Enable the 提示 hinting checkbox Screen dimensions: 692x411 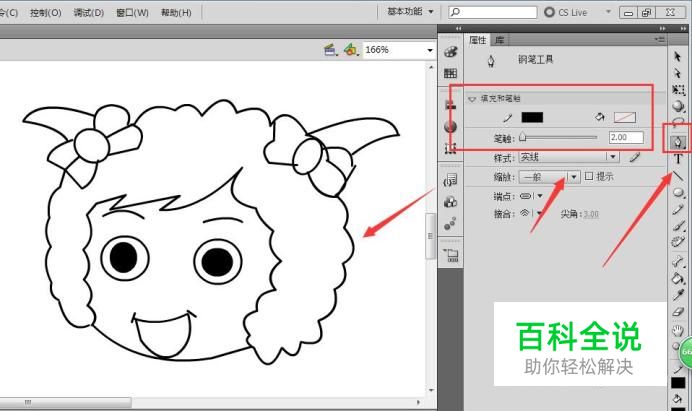pyautogui.click(x=589, y=176)
